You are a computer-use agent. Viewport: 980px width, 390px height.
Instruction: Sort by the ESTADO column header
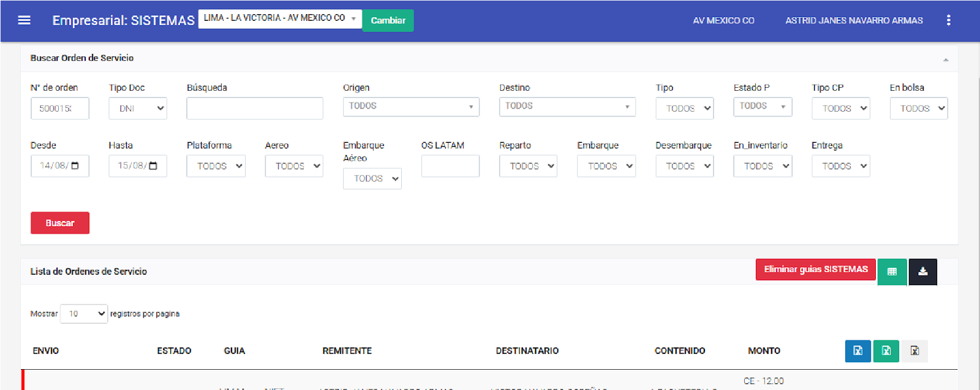[x=174, y=351]
